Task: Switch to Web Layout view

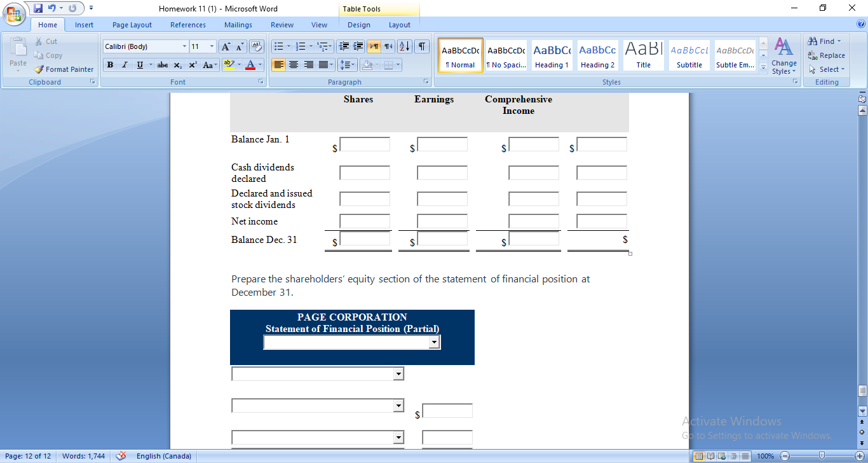Action: coord(722,456)
